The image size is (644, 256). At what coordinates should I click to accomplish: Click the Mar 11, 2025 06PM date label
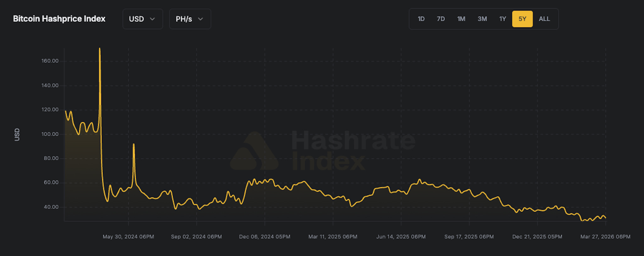coord(333,237)
